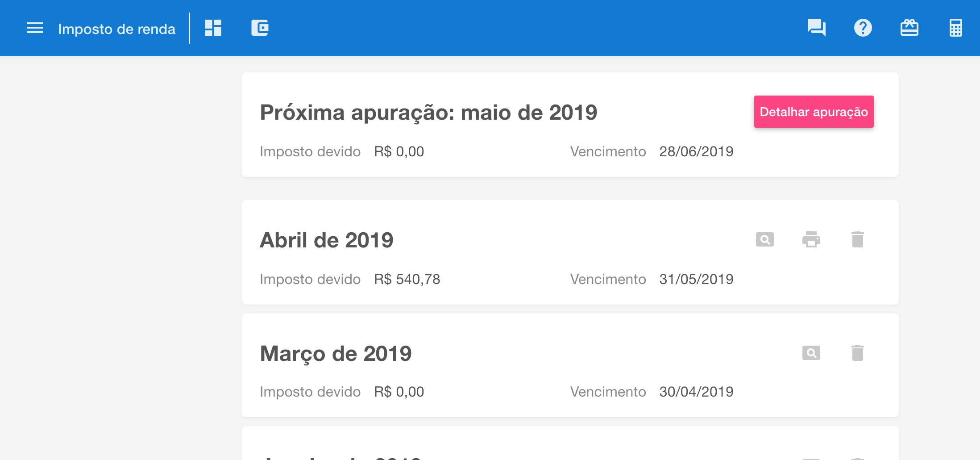Click the 28/06/2019 due date
The image size is (980, 460).
(x=696, y=152)
